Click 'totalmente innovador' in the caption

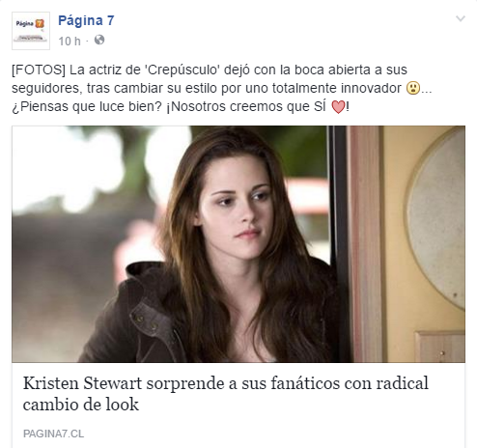click(337, 88)
